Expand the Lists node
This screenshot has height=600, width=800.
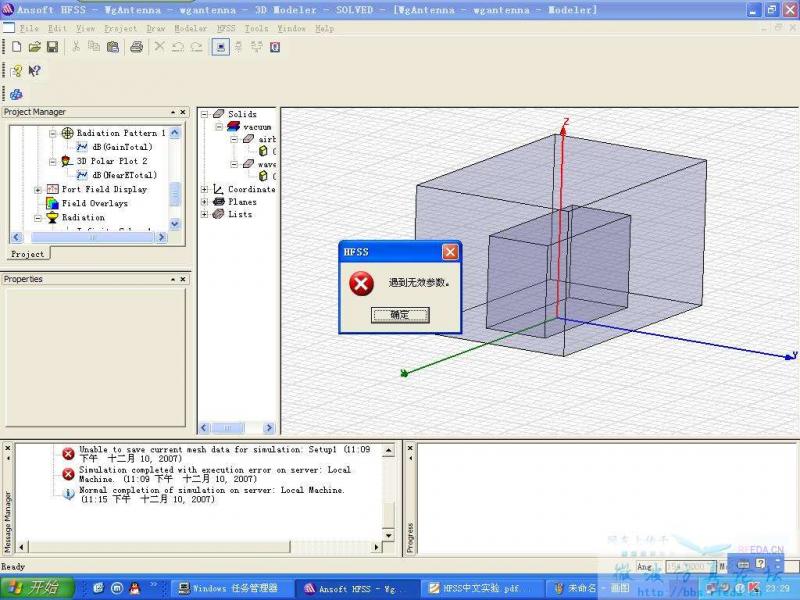[x=205, y=214]
